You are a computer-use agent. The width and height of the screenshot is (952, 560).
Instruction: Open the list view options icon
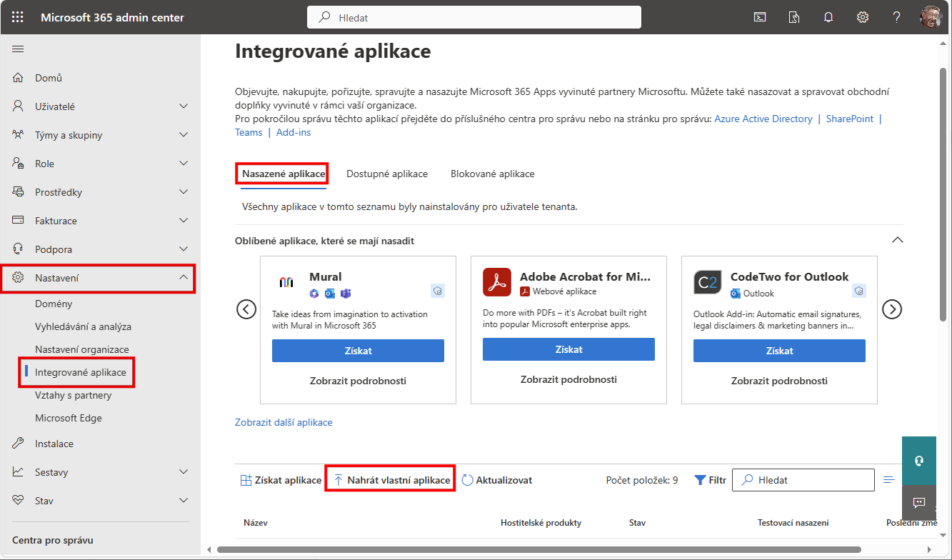tap(889, 480)
